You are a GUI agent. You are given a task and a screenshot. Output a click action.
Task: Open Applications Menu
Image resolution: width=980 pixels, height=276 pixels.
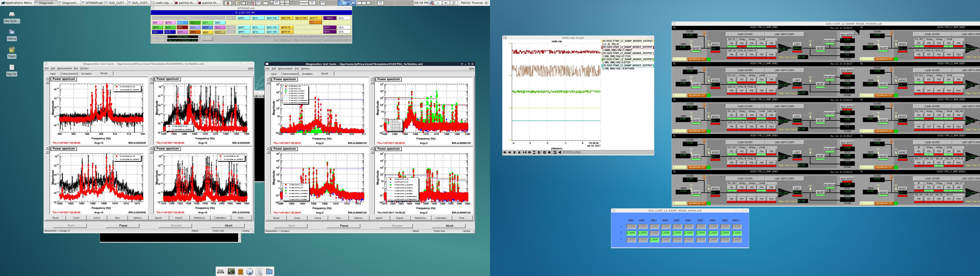pos(16,3)
